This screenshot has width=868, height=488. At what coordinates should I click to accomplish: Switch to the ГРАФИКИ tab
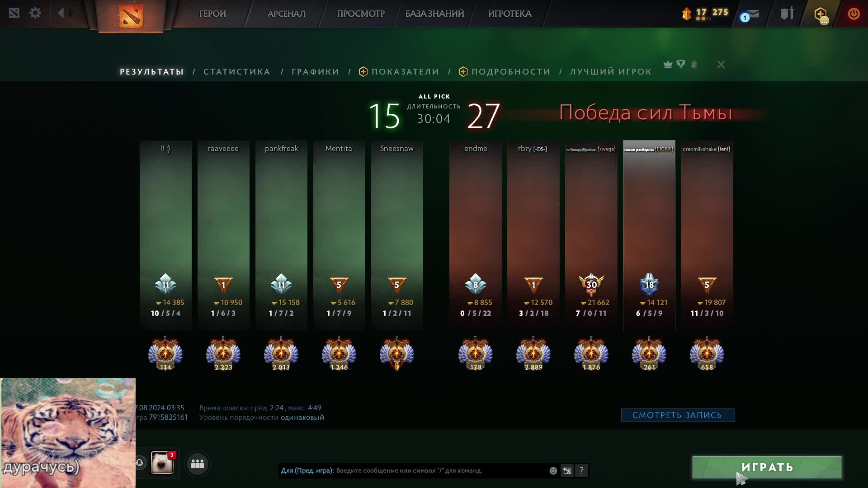(x=315, y=71)
